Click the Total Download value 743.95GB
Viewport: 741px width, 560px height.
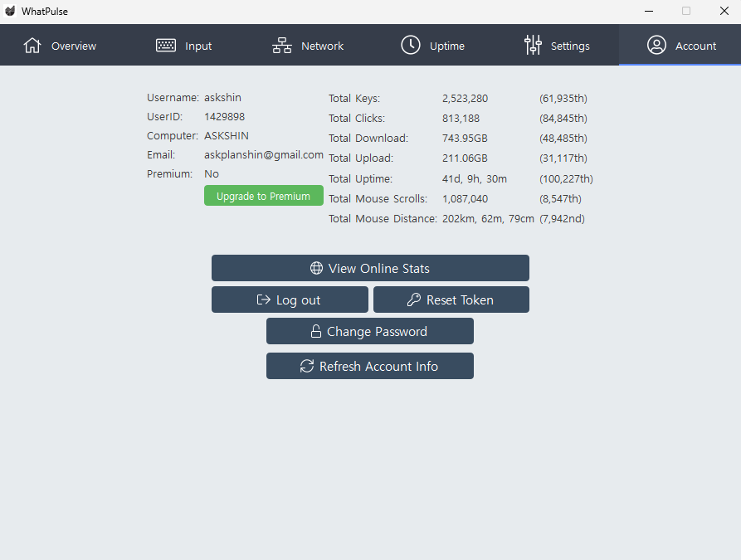465,138
